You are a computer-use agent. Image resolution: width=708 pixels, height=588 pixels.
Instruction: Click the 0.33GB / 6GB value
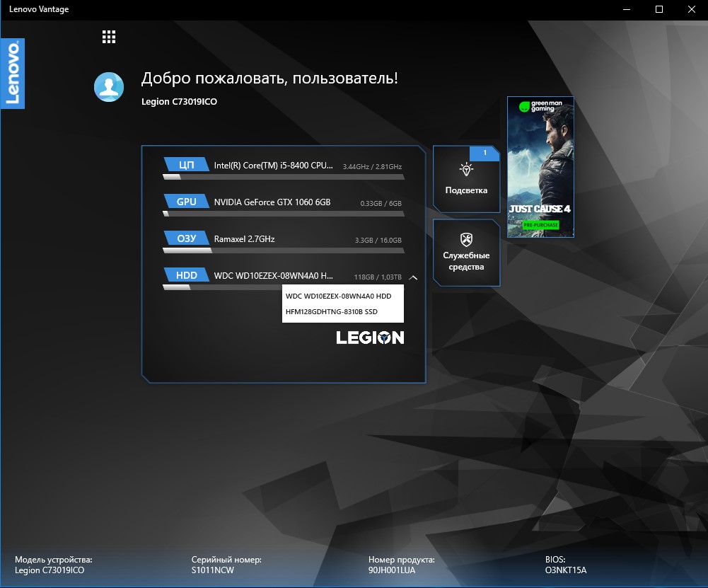pyautogui.click(x=381, y=203)
